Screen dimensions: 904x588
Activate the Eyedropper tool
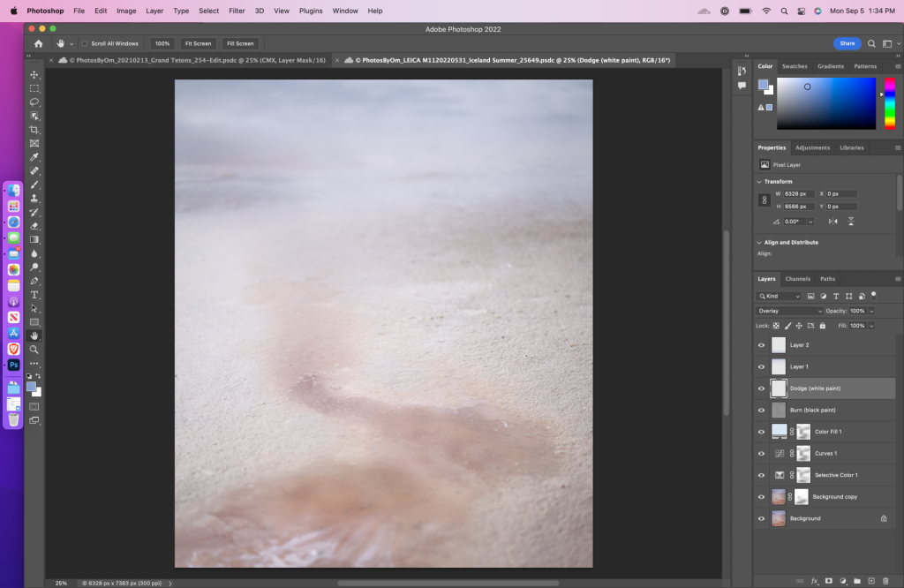pyautogui.click(x=34, y=157)
